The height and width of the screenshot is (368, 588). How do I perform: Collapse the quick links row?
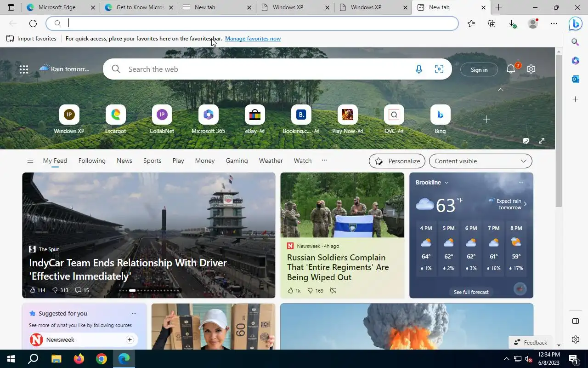tap(501, 90)
